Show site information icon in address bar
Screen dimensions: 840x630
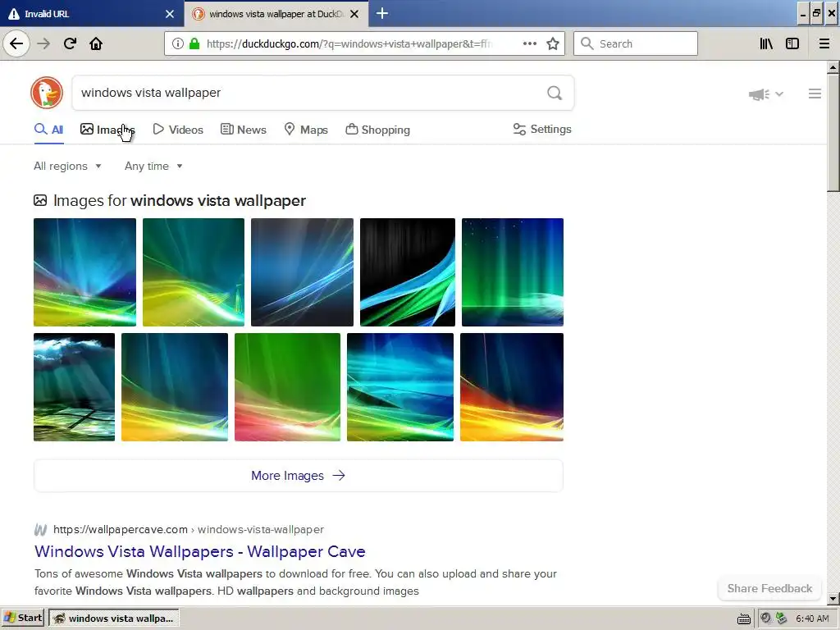tap(178, 43)
